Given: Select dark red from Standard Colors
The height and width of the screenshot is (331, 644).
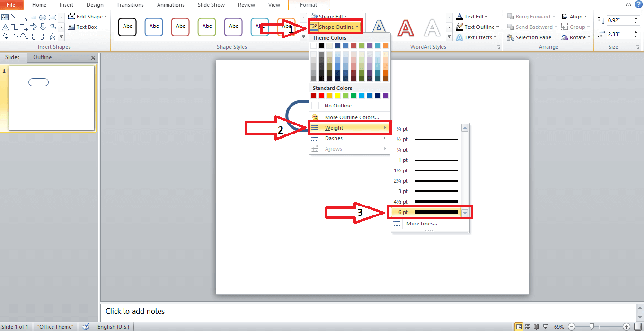Looking at the screenshot, I should tap(313, 95).
